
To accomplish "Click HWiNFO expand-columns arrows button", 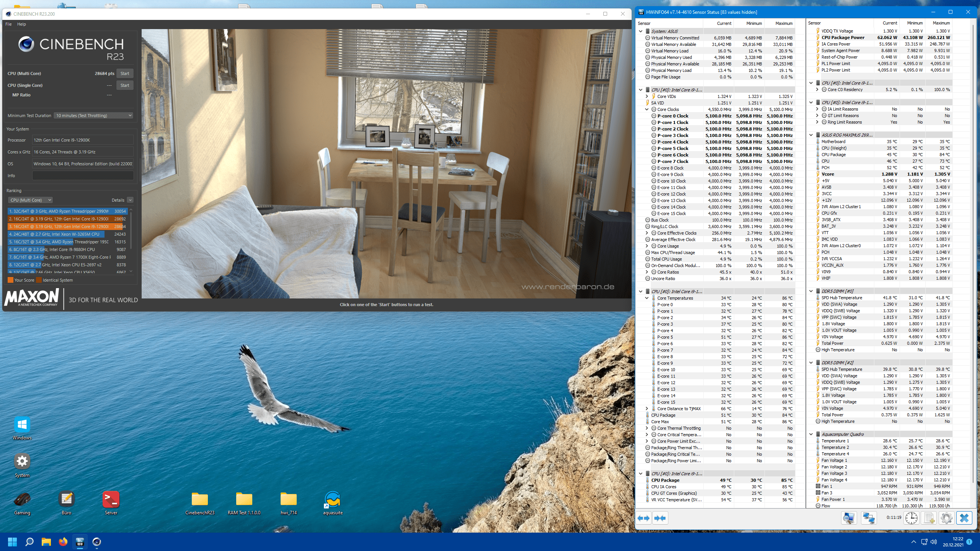I will coord(644,518).
